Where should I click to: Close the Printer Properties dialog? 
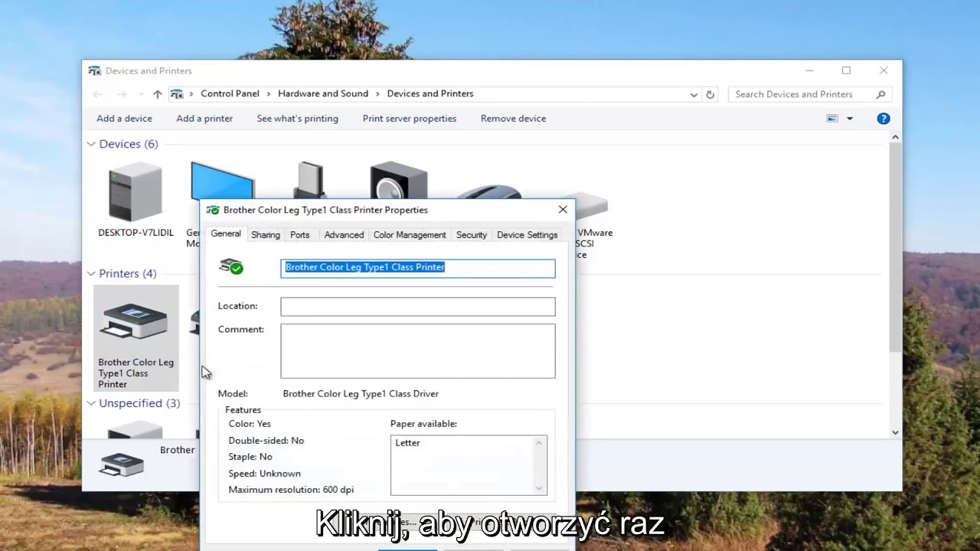(x=563, y=210)
